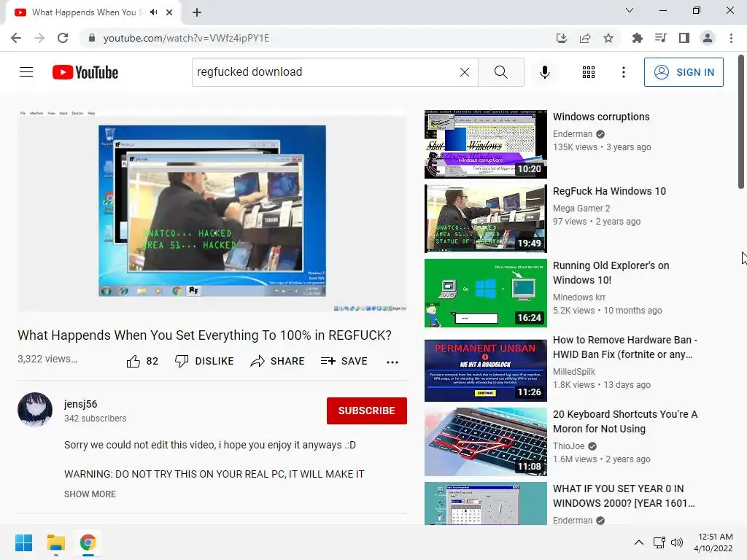The image size is (747, 560).
Task: Open a new Chrome tab
Action: [x=197, y=12]
